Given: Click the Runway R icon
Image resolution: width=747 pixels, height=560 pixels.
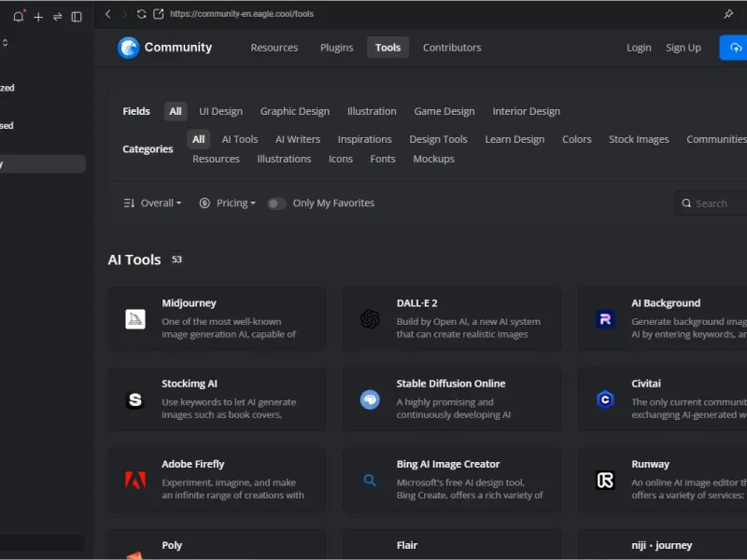Looking at the screenshot, I should pyautogui.click(x=605, y=480).
